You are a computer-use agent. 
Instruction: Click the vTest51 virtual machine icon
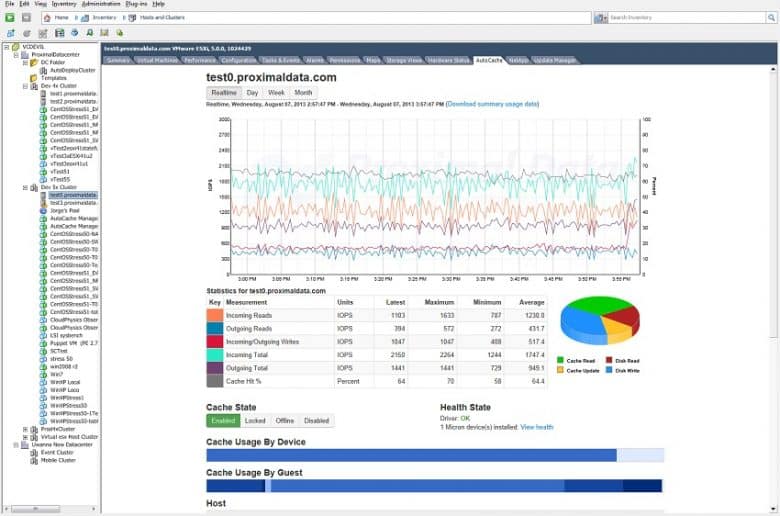[x=43, y=172]
